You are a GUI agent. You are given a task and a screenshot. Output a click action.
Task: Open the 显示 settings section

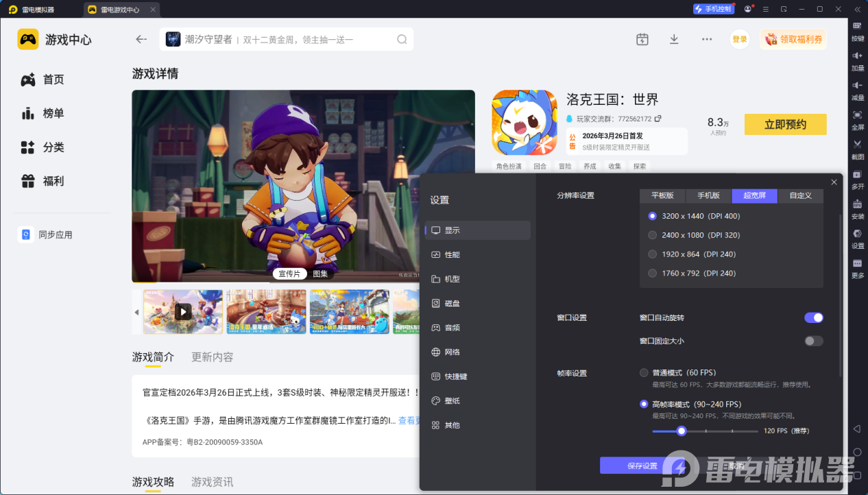[x=478, y=230]
